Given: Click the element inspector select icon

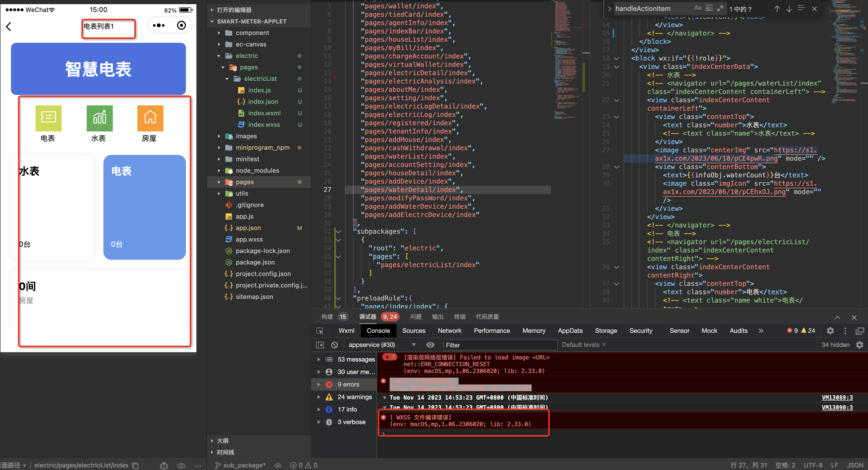Looking at the screenshot, I should (320, 331).
